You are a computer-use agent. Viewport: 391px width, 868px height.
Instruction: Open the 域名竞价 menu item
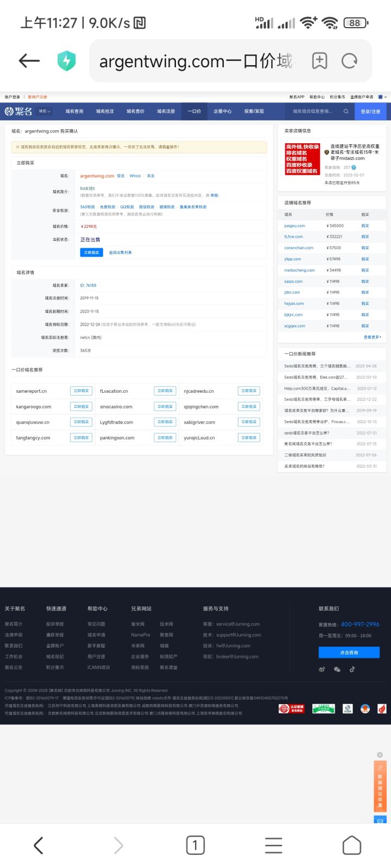[x=135, y=111]
